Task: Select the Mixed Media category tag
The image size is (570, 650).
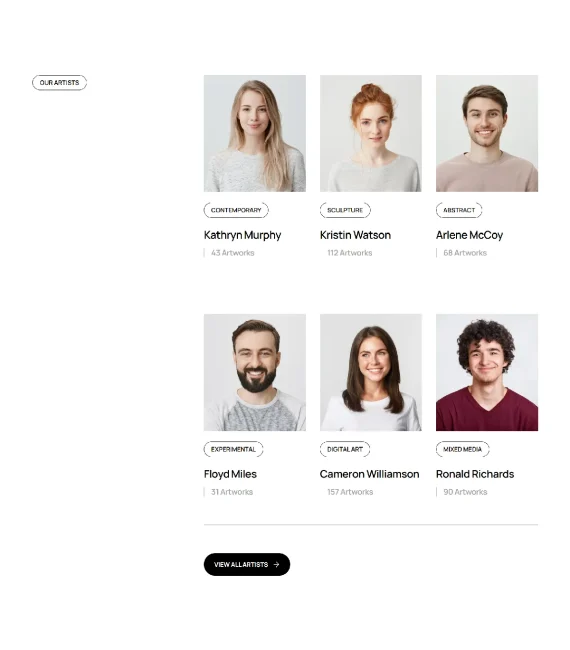Action: [x=462, y=449]
